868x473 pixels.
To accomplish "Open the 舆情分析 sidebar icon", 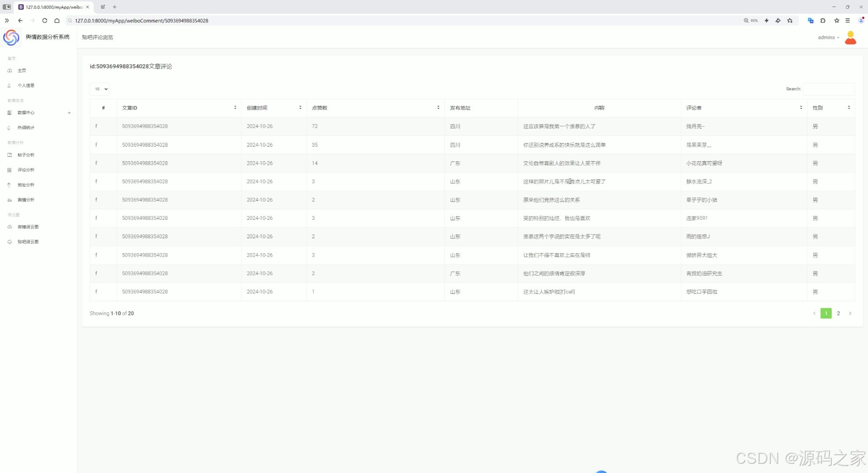I will click(x=10, y=200).
